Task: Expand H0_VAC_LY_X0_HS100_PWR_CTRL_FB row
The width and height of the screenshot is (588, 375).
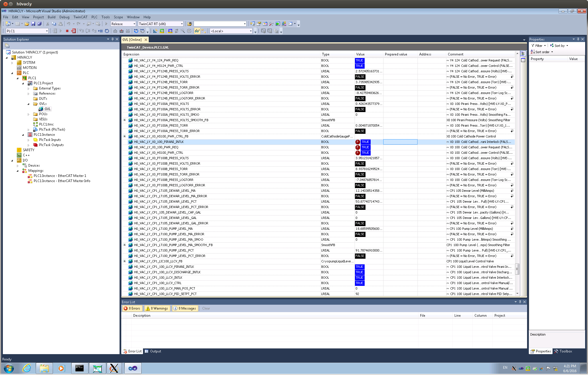Action: point(124,137)
